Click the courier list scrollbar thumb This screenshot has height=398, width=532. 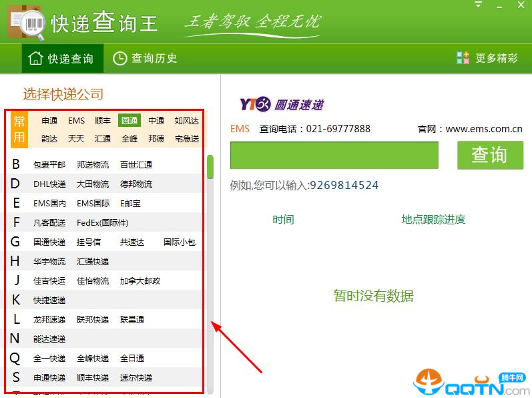210,167
